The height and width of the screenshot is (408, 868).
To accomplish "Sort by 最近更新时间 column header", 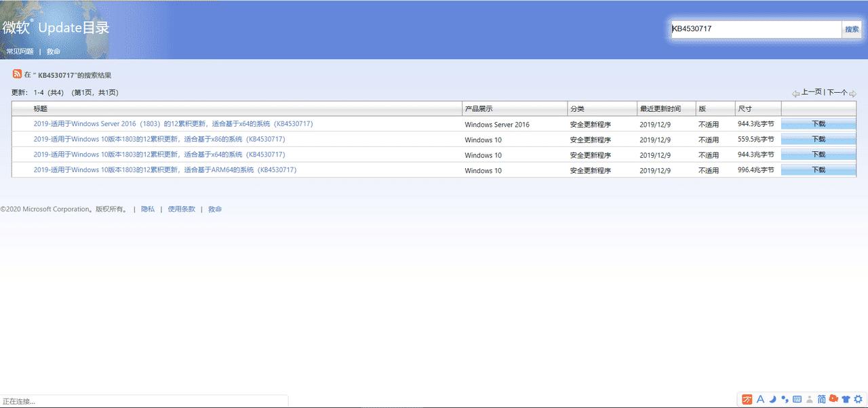I will click(x=660, y=108).
